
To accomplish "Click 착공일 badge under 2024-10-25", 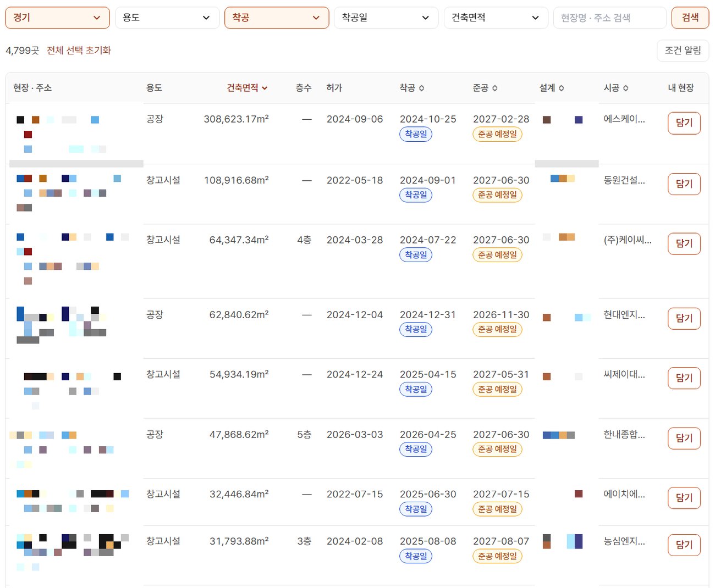I will 416,134.
